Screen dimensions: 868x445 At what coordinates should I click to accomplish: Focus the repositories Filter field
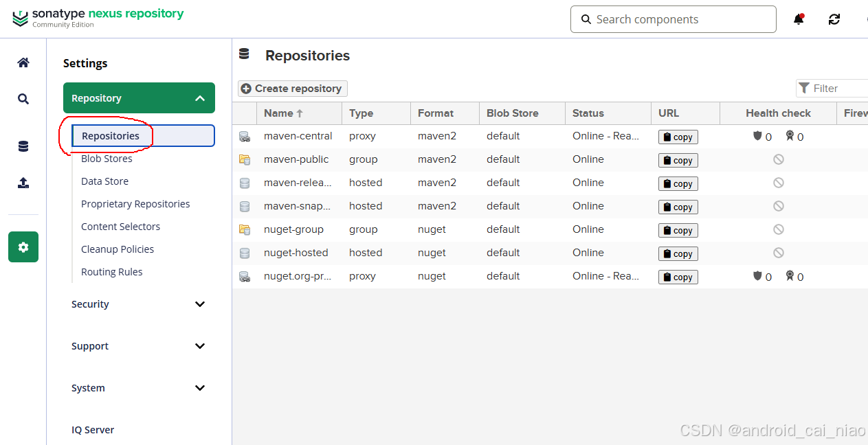[x=832, y=89]
